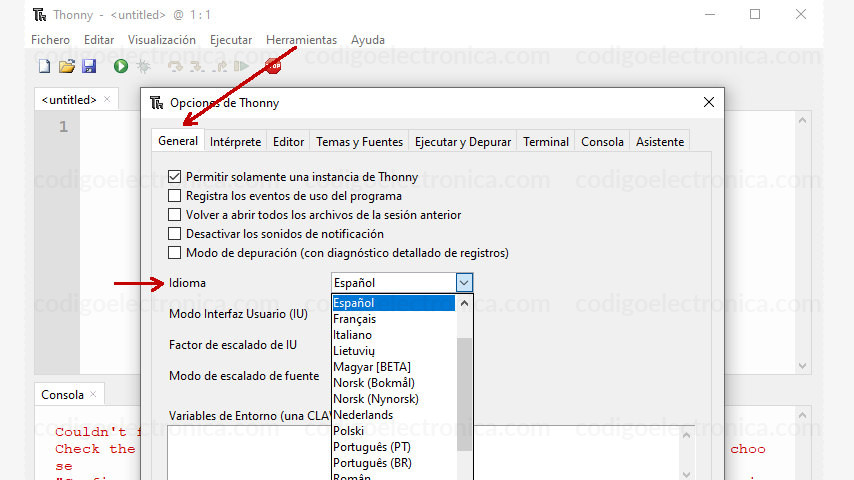Switch to the Terminal tab
Viewport: 854px width, 480px height.
546,142
